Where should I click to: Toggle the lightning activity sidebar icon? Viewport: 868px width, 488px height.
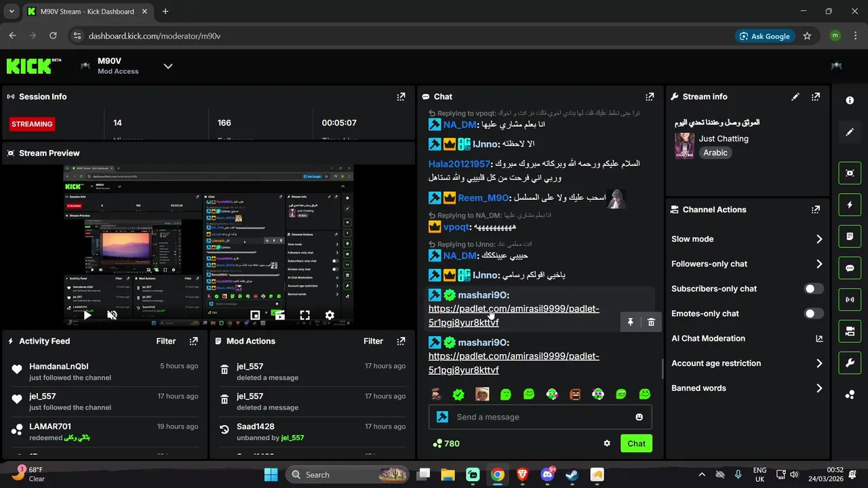(850, 205)
